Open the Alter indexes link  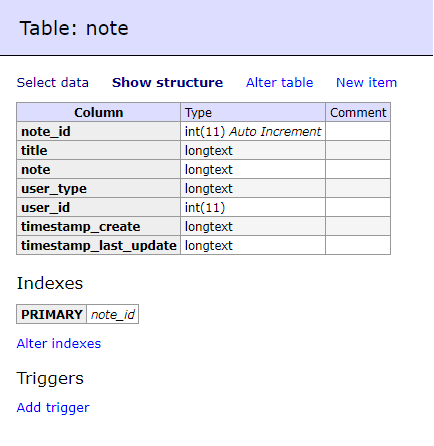[59, 344]
